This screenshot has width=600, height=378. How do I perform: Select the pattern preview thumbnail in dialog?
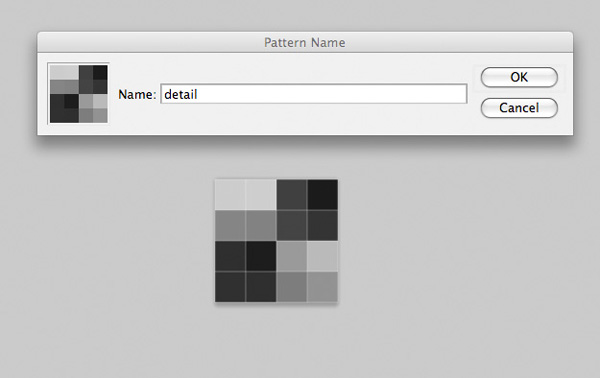click(78, 94)
